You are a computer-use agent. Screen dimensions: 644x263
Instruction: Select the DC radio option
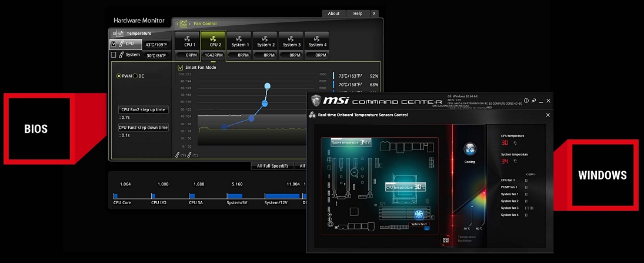pos(135,76)
